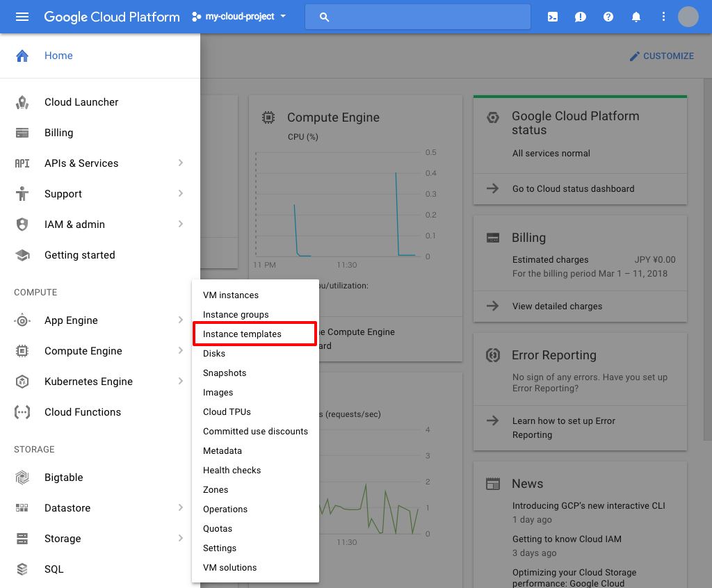Click the Error Reporting card icon
This screenshot has height=588, width=712.
(x=493, y=355)
